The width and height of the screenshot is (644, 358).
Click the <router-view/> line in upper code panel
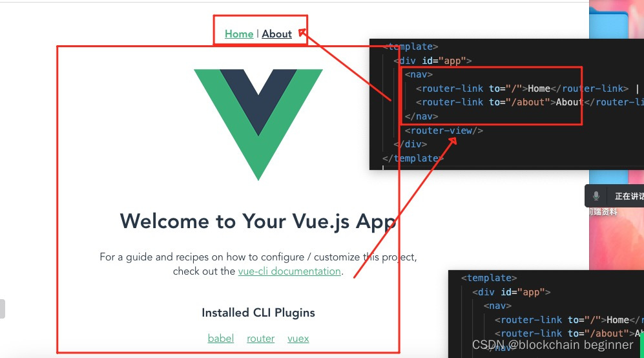444,131
